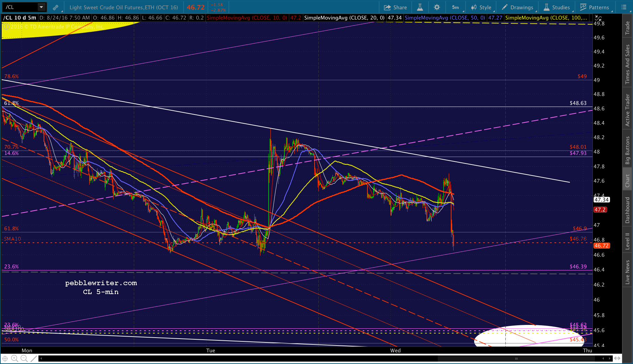
Task: Click the 50.0% Fibonacci label
Action: pyautogui.click(x=11, y=340)
